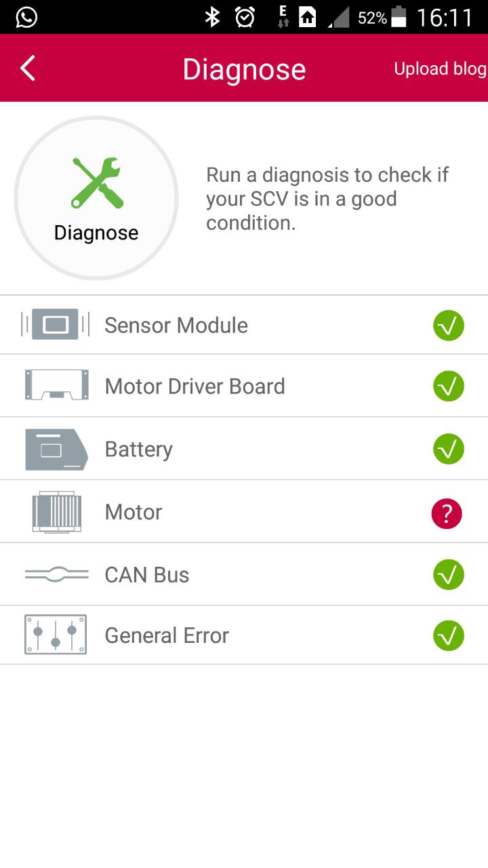This screenshot has height=868, width=488.
Task: Click the CAN Bus line icon
Action: [56, 574]
